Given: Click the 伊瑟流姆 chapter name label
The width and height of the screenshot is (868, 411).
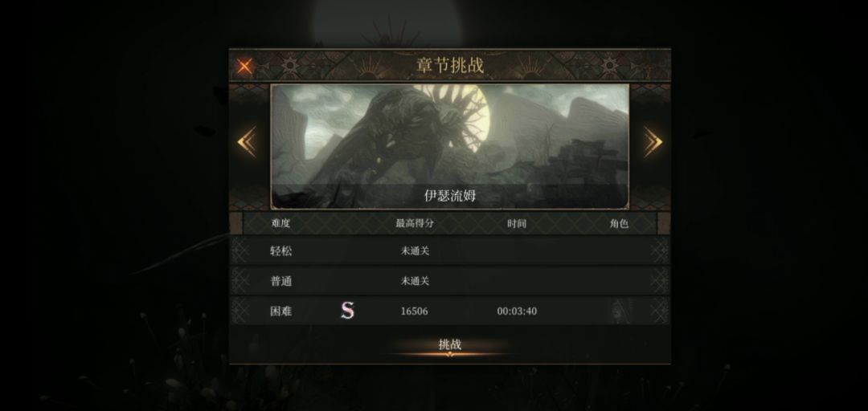Looking at the screenshot, I should (449, 196).
